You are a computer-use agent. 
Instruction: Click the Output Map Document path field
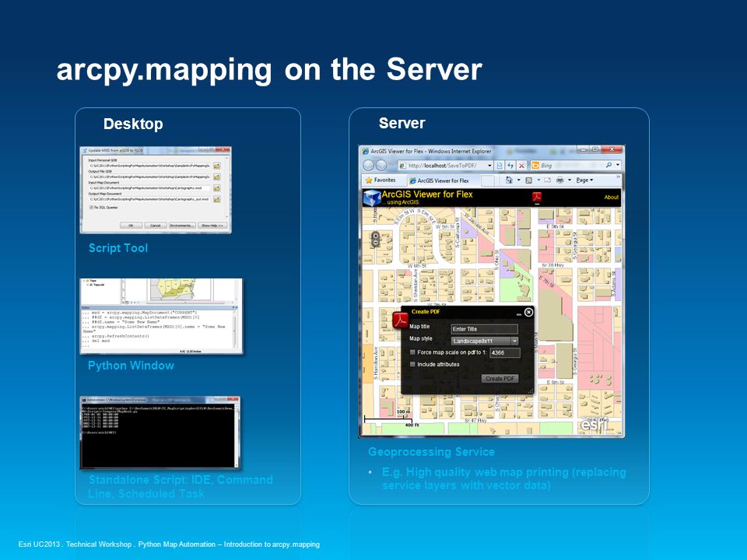pyautogui.click(x=149, y=200)
